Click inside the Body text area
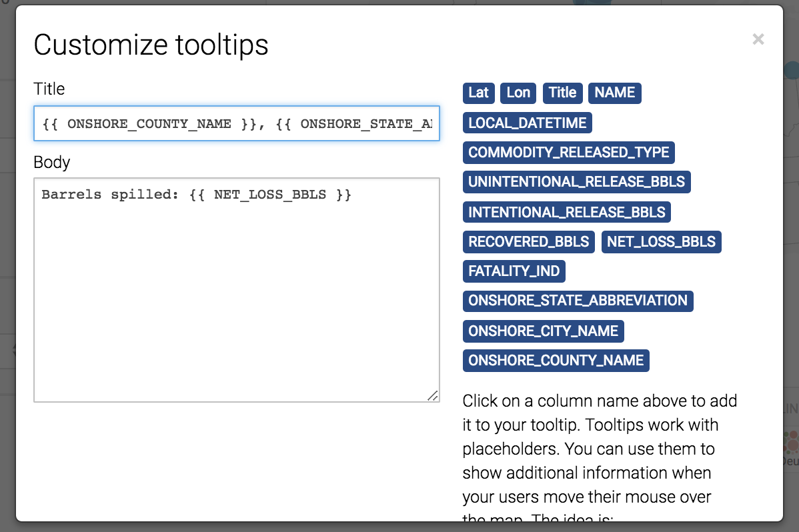The height and width of the screenshot is (532, 799). (237, 290)
